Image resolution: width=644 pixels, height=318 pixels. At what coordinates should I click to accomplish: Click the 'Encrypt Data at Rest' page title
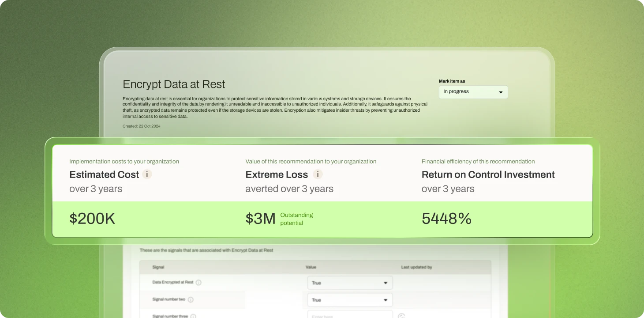[174, 84]
